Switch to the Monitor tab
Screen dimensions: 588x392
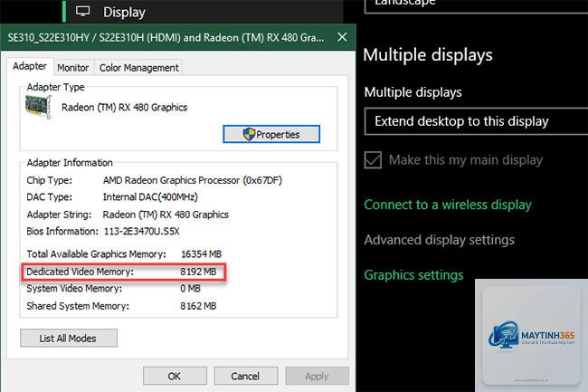pyautogui.click(x=73, y=68)
